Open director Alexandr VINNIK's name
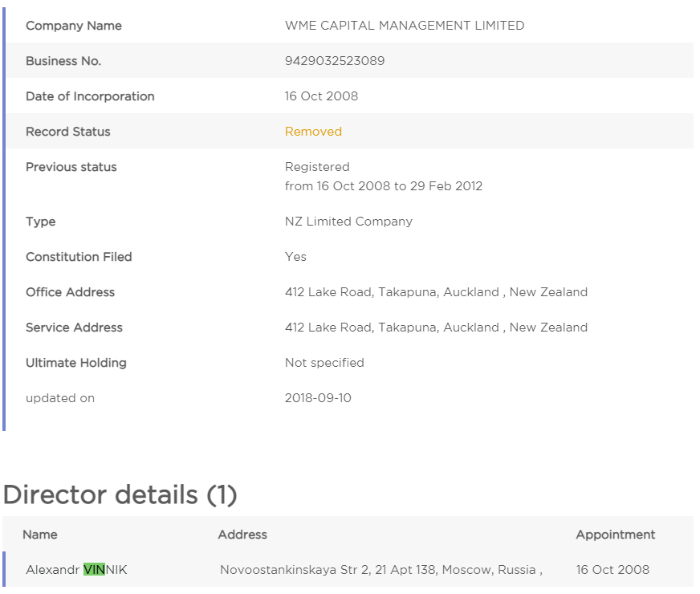This screenshot has width=700, height=594. [x=76, y=570]
